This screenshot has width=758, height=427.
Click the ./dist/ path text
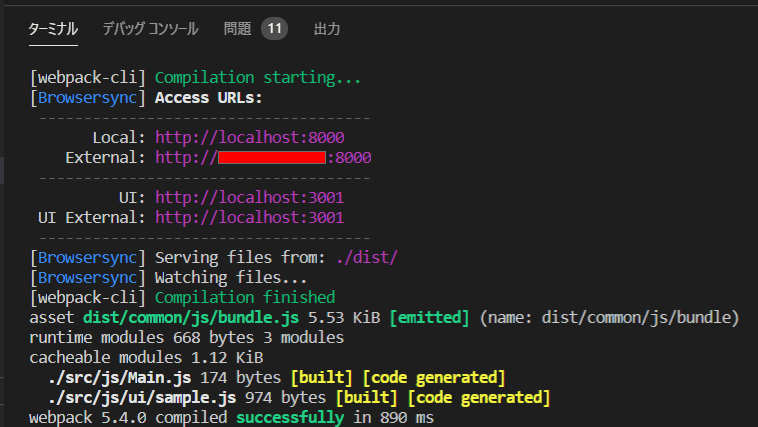367,257
